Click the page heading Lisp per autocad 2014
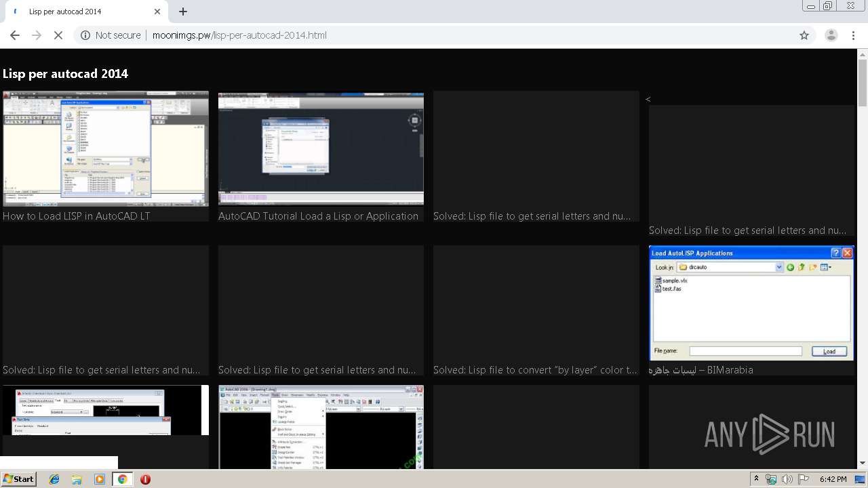 pos(65,74)
